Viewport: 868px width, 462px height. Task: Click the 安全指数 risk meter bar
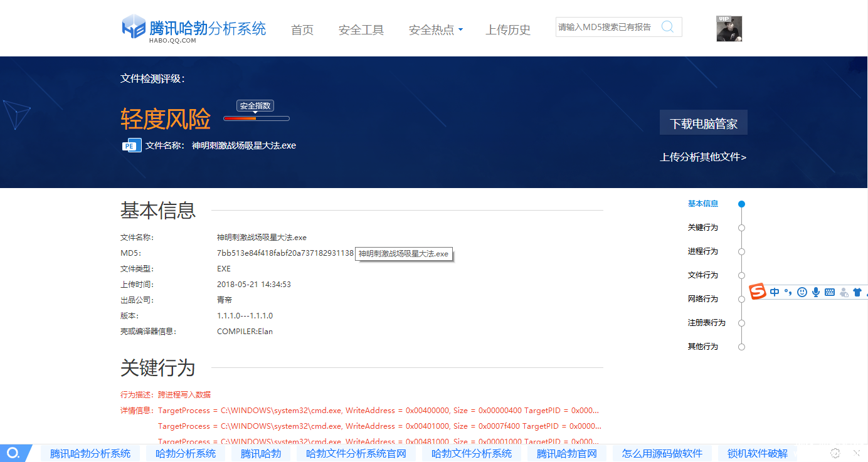pos(257,118)
